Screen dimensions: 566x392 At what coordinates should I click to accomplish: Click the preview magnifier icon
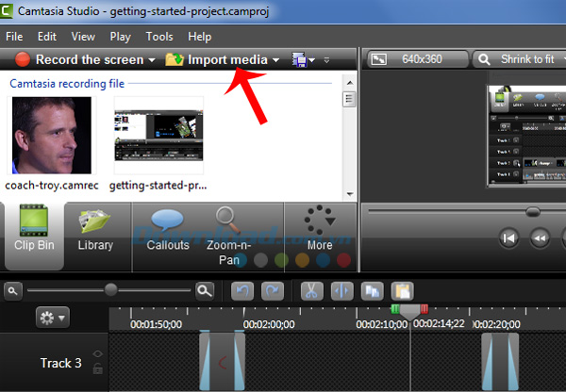click(x=484, y=59)
